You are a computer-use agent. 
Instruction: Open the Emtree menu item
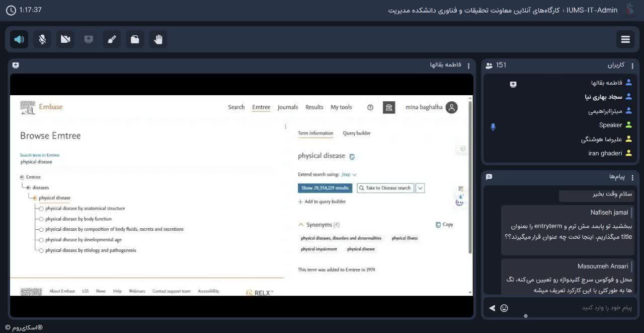[261, 107]
